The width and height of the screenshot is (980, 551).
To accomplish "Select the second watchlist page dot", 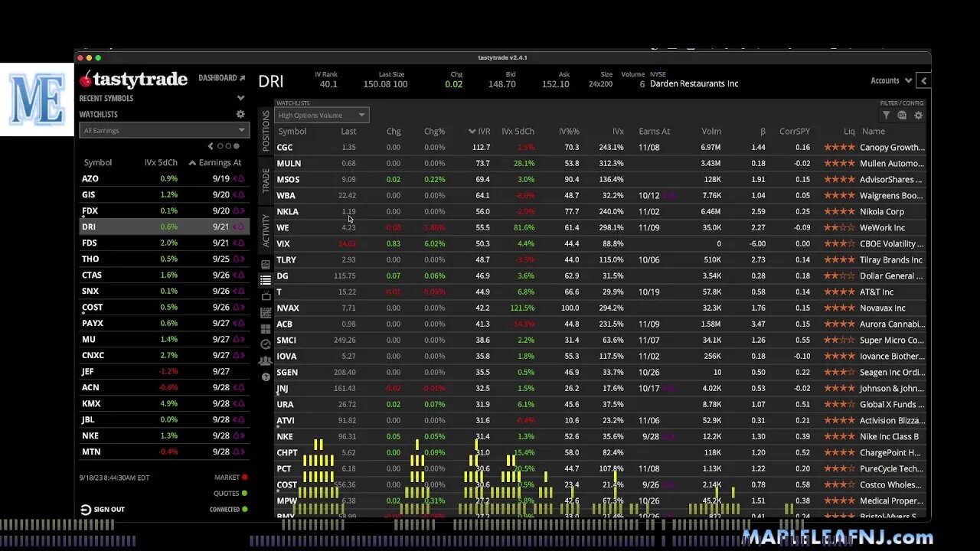I will pyautogui.click(x=228, y=146).
